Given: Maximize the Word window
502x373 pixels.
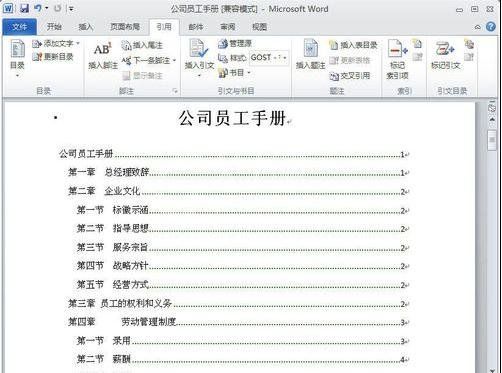Looking at the screenshot, I should tap(475, 9).
